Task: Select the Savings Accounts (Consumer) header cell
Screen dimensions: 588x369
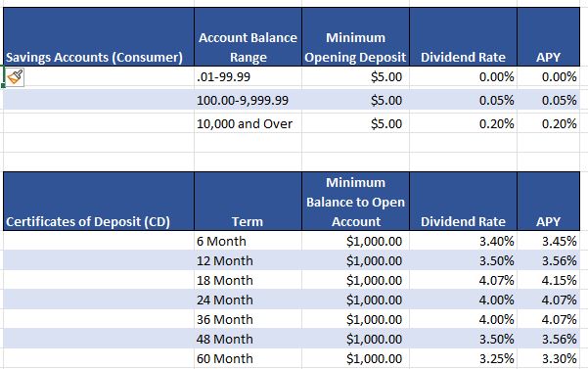Action: [99, 37]
